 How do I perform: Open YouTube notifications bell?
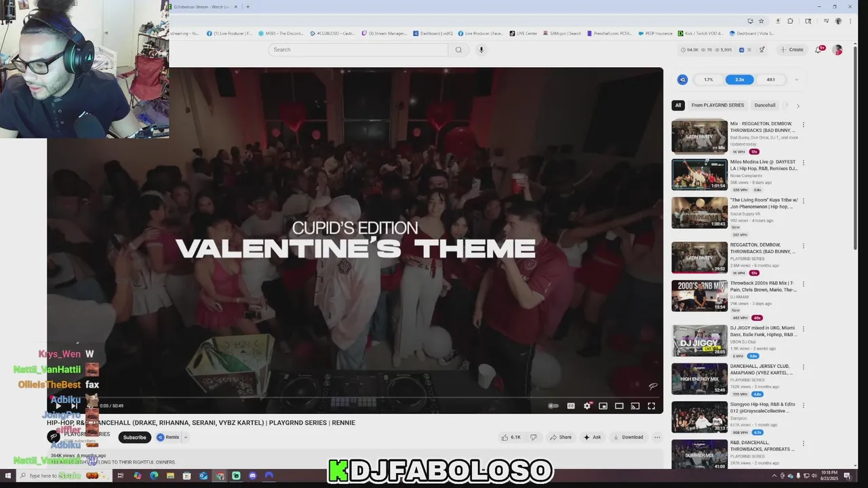[x=818, y=49]
